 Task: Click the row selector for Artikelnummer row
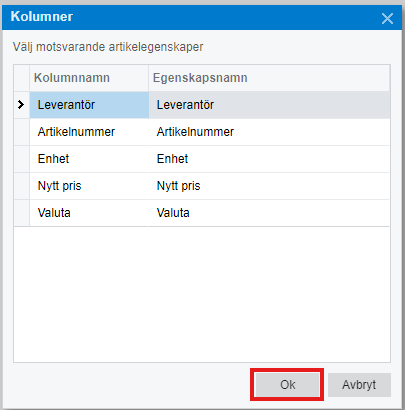click(22, 132)
